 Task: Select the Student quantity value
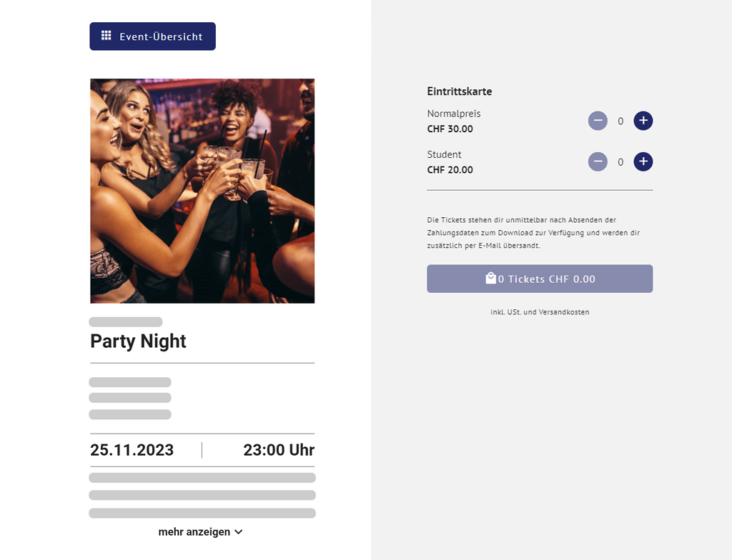pyautogui.click(x=620, y=162)
